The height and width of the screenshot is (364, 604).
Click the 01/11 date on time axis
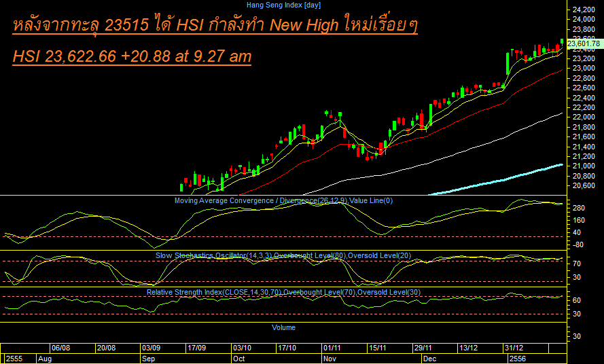pos(332,348)
